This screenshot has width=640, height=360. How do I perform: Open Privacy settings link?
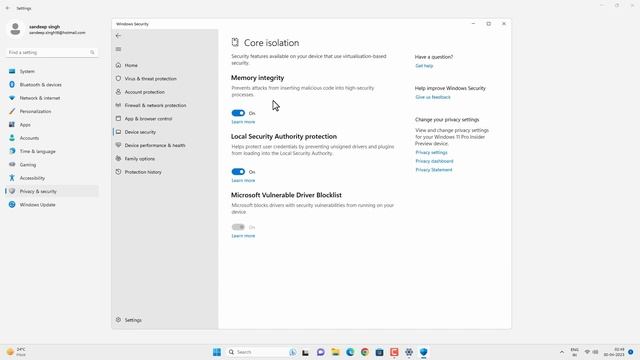pos(431,152)
